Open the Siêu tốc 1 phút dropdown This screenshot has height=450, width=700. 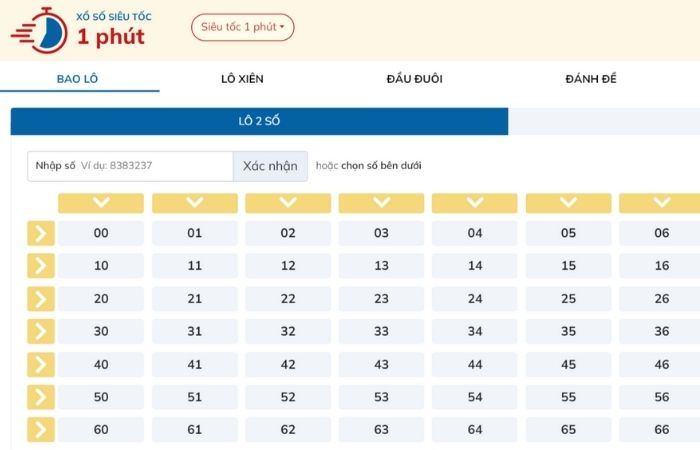pos(242,27)
